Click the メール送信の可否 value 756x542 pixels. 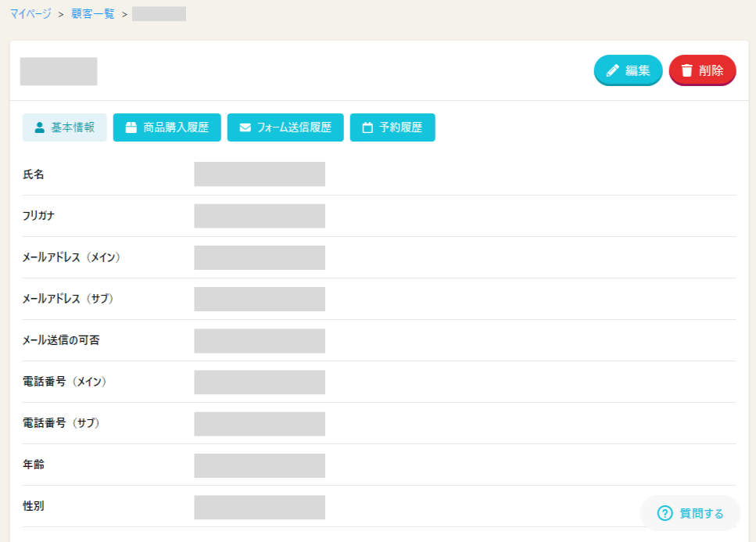coord(259,340)
